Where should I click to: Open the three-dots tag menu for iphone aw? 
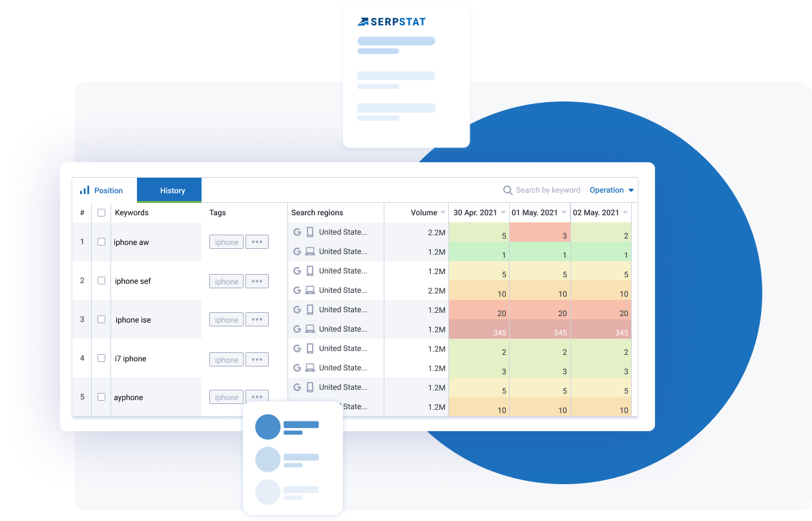[257, 242]
